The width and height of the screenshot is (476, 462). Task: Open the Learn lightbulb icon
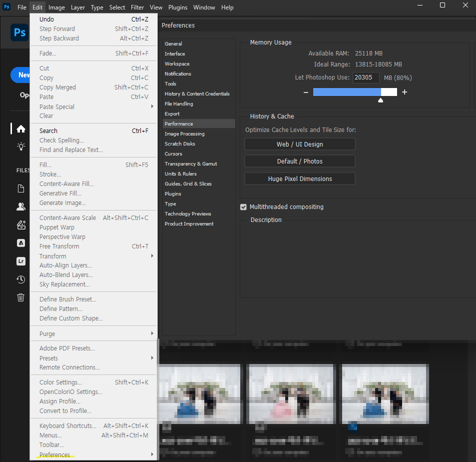(20, 146)
